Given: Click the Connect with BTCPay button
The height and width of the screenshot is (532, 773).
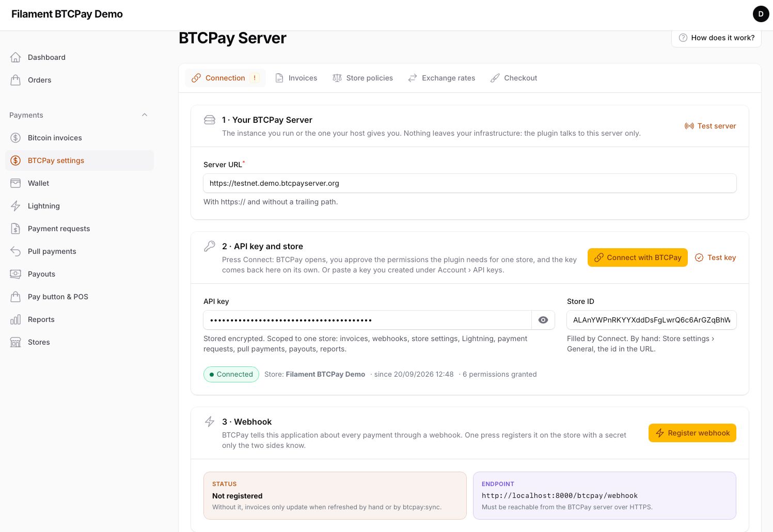Looking at the screenshot, I should pyautogui.click(x=638, y=257).
